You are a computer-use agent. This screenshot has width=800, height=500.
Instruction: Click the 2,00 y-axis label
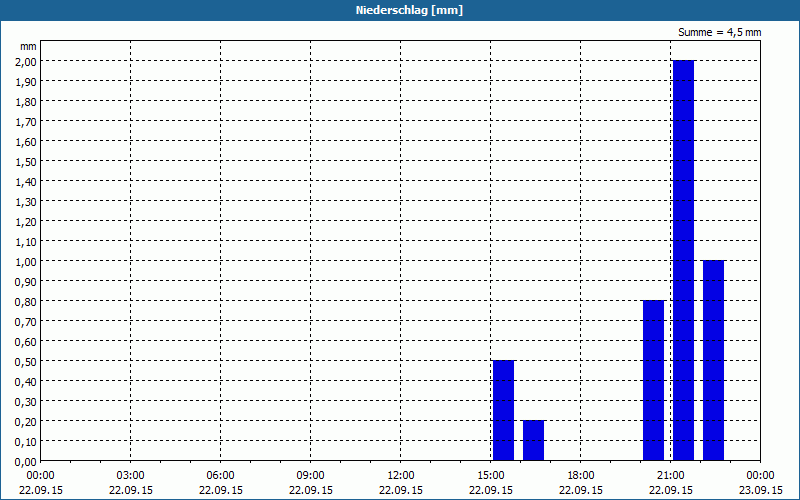pos(26,61)
